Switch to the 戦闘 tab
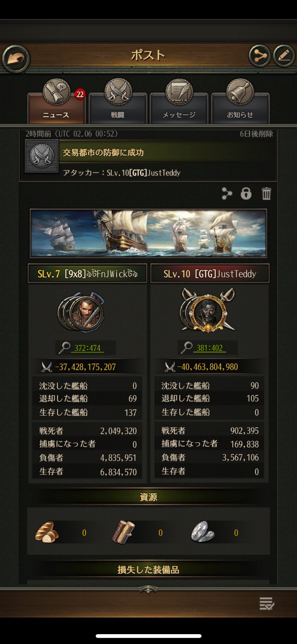 pyautogui.click(x=118, y=103)
